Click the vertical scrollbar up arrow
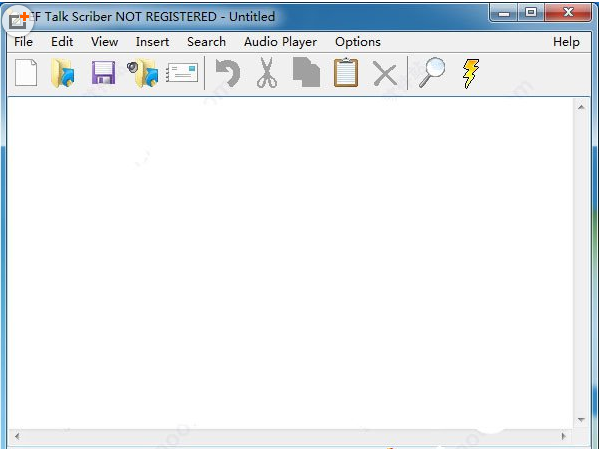Image resolution: width=600 pixels, height=449 pixels. [x=581, y=107]
